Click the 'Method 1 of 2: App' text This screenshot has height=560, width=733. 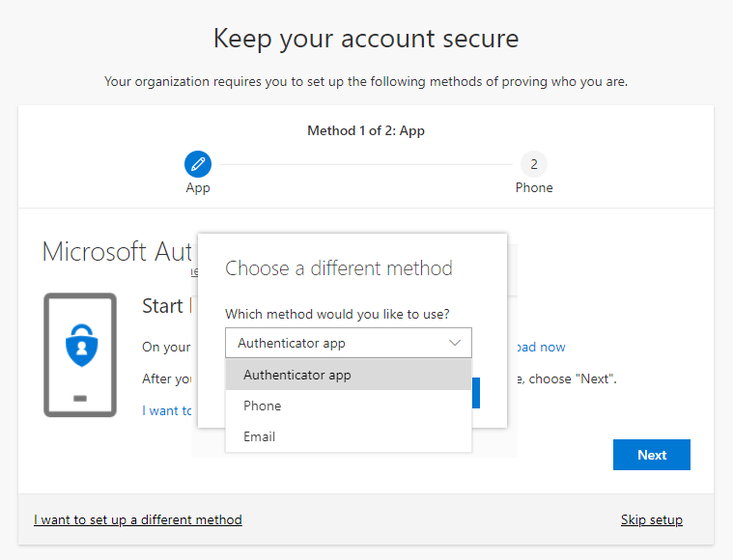point(366,130)
